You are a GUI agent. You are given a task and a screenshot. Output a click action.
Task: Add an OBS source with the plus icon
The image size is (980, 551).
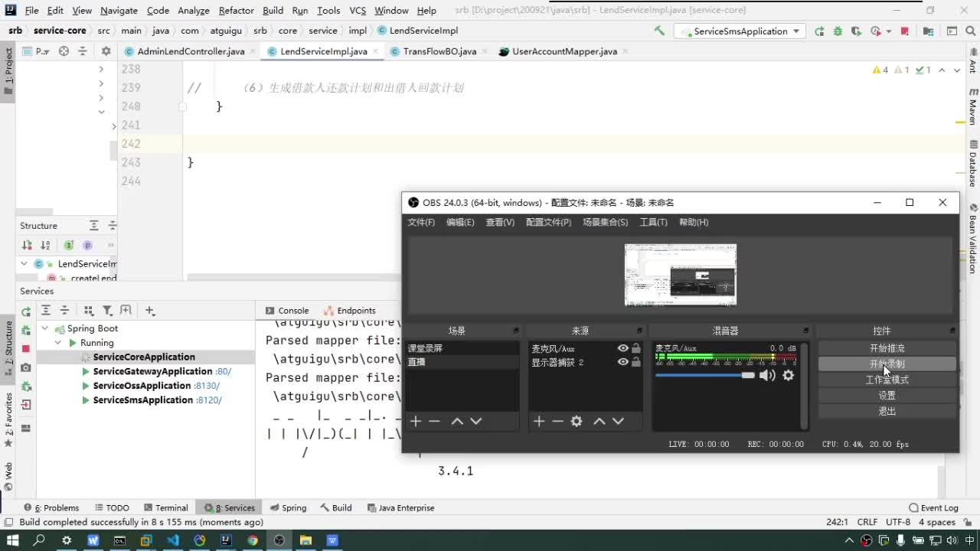pos(539,422)
